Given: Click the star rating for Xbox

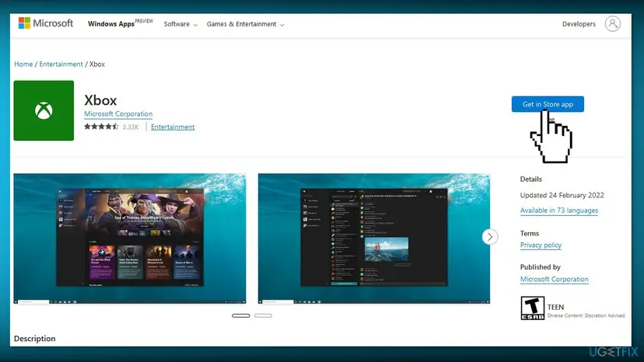Looking at the screenshot, I should coord(101,127).
